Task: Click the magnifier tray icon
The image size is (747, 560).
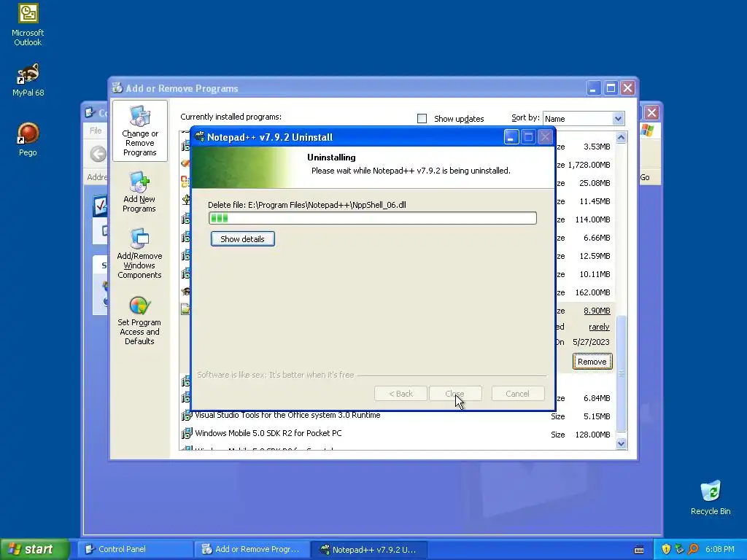Action: (694, 549)
